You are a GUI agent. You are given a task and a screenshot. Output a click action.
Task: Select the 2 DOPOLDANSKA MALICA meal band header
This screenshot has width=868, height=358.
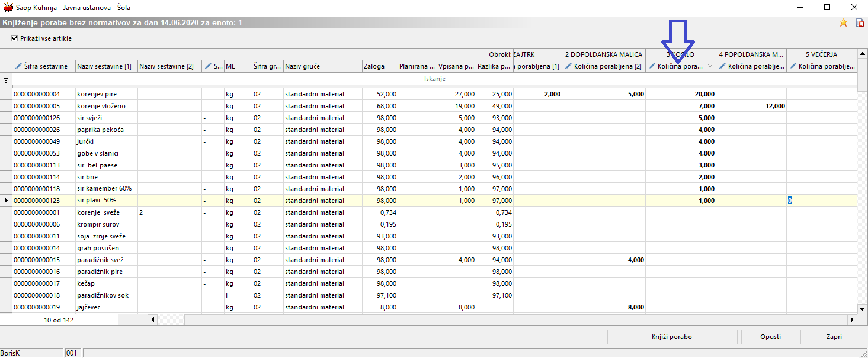(x=604, y=54)
